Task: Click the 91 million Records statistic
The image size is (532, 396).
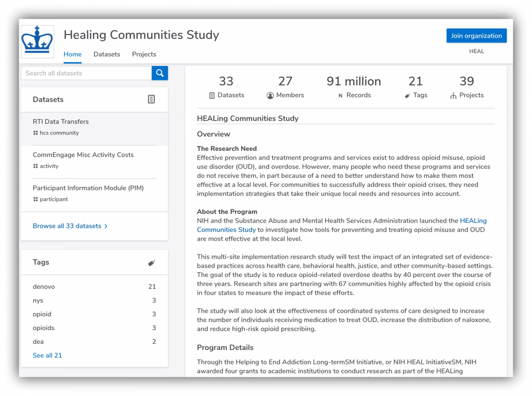Action: pos(354,87)
